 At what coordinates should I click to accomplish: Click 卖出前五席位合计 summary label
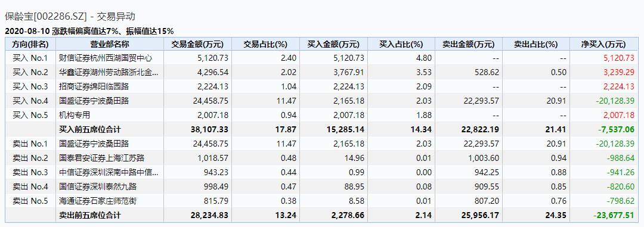pyautogui.click(x=90, y=215)
